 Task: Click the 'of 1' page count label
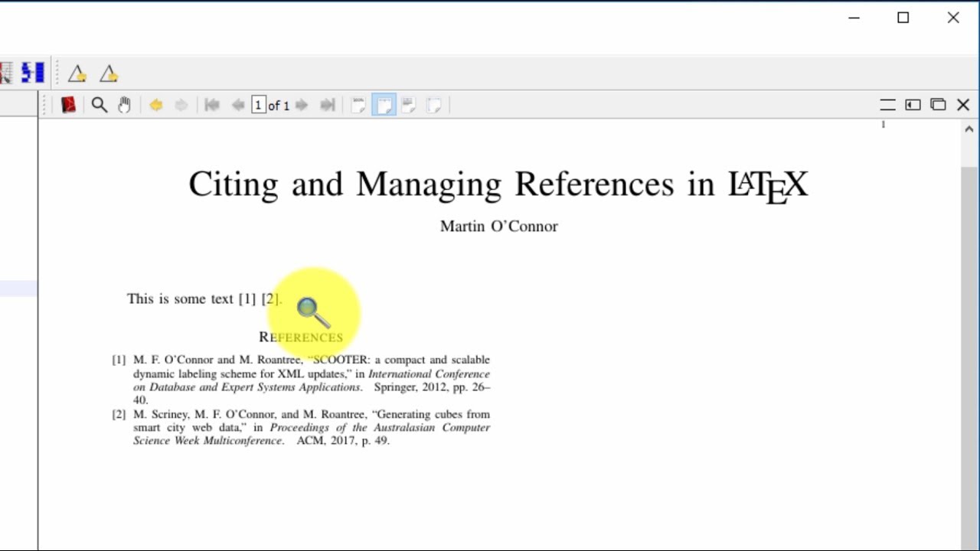pyautogui.click(x=279, y=106)
